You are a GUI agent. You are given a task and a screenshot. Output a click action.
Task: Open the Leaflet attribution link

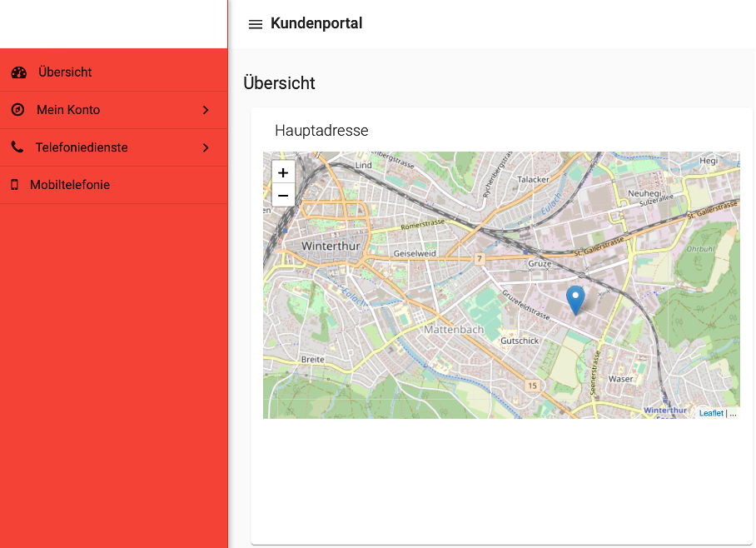coord(711,413)
